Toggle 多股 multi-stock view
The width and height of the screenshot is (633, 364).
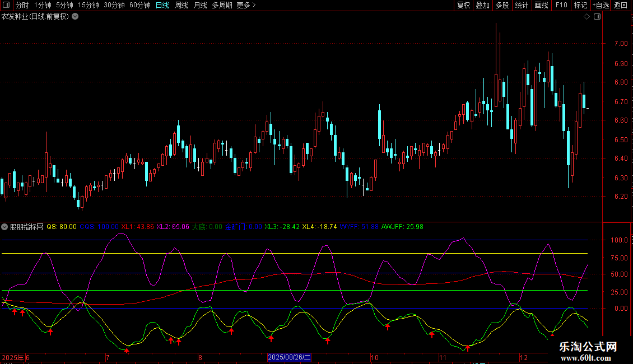click(502, 5)
